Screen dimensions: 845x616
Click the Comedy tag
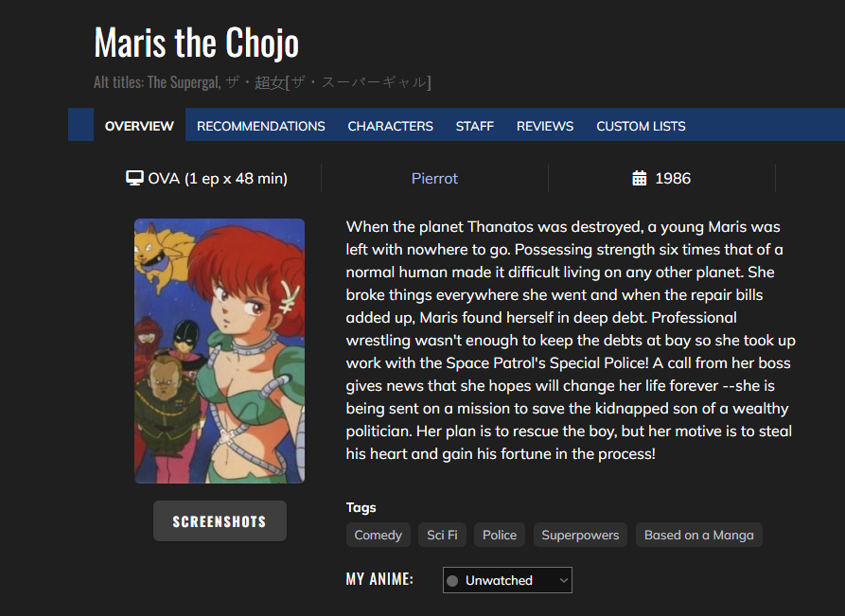(378, 535)
